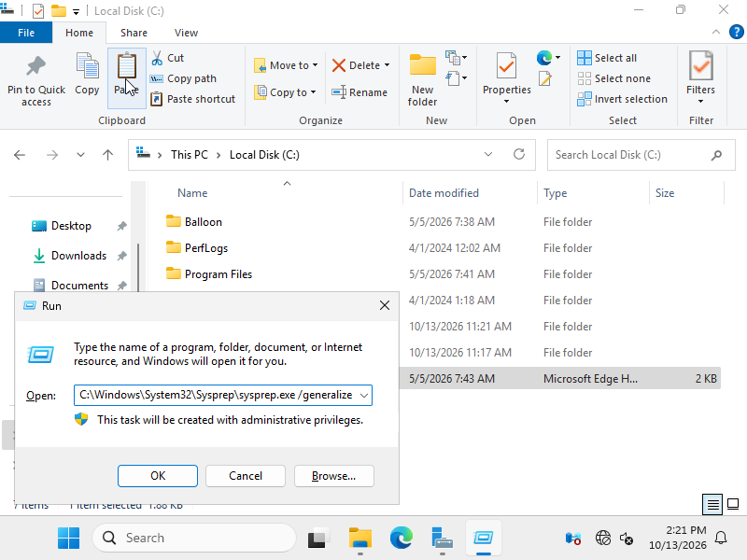Select the Balloon folder

tap(204, 222)
